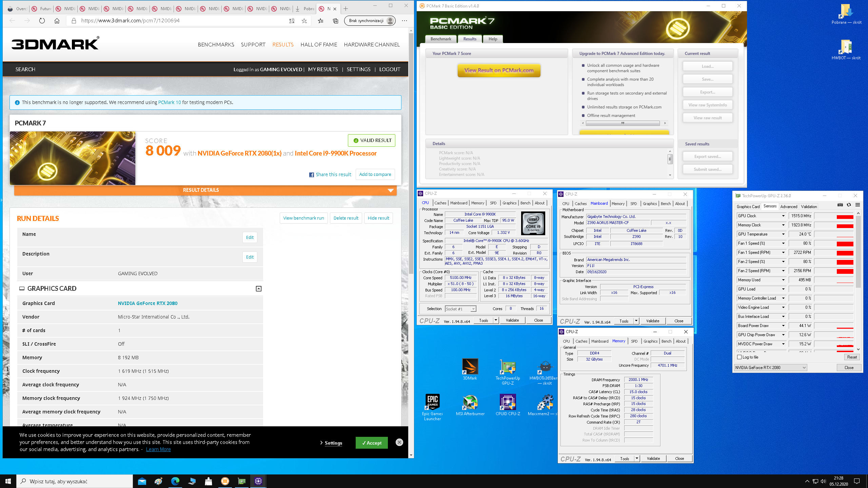Open the PCMark 10 link in the notice

coord(170,102)
